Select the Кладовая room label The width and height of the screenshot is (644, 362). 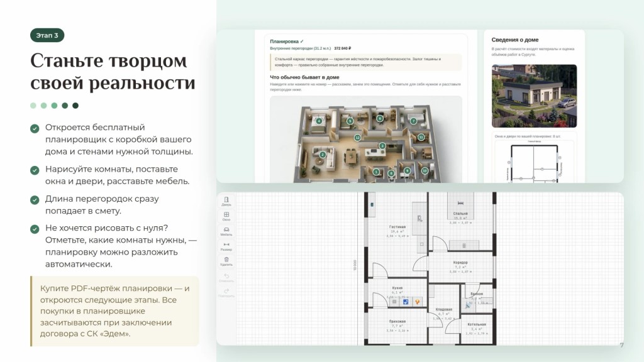pos(444,309)
